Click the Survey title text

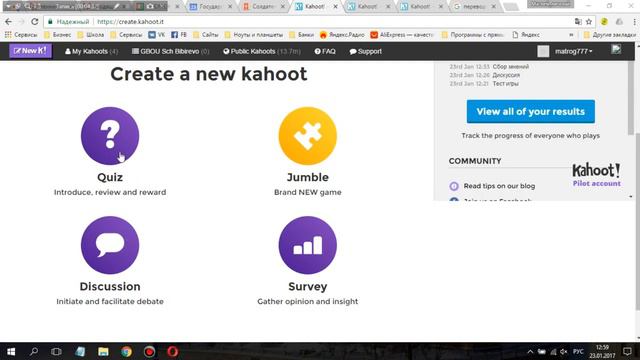coord(307,287)
